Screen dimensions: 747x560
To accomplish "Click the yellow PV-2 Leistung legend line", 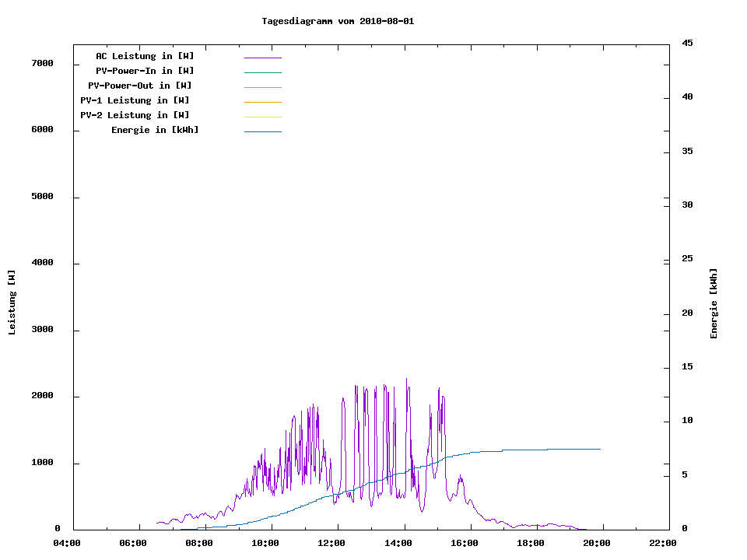I will 262,117.
